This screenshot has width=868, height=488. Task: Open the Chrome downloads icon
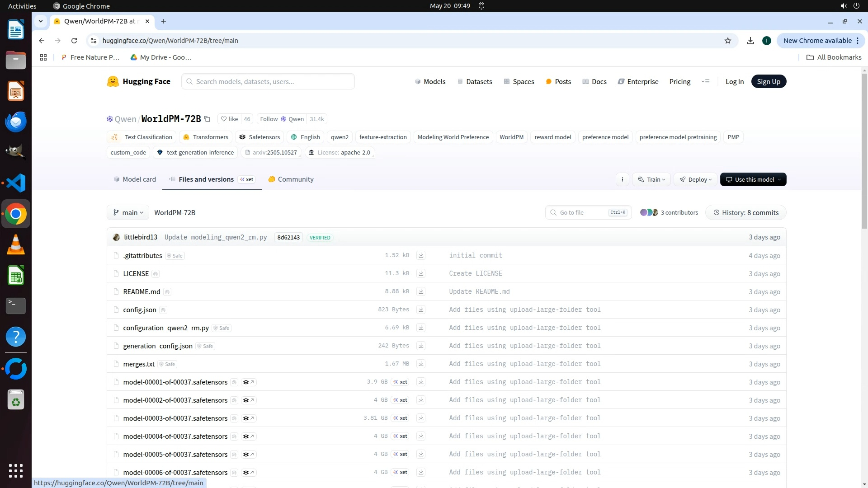(x=750, y=41)
